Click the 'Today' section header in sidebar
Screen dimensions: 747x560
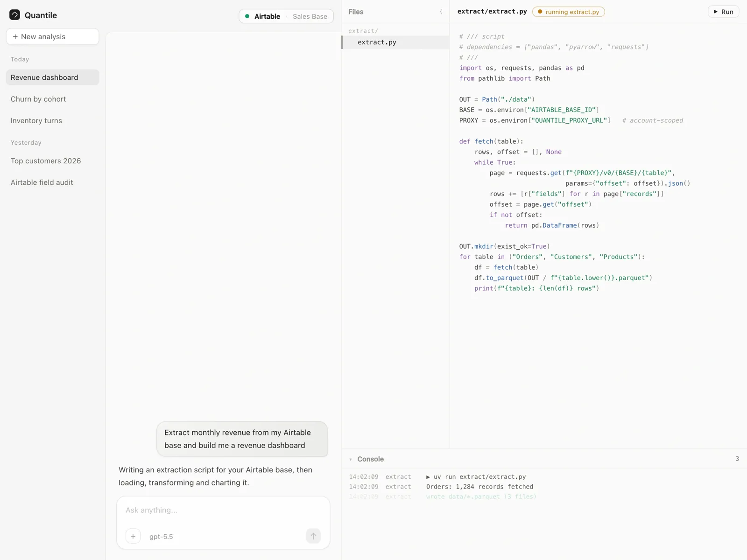click(x=20, y=59)
